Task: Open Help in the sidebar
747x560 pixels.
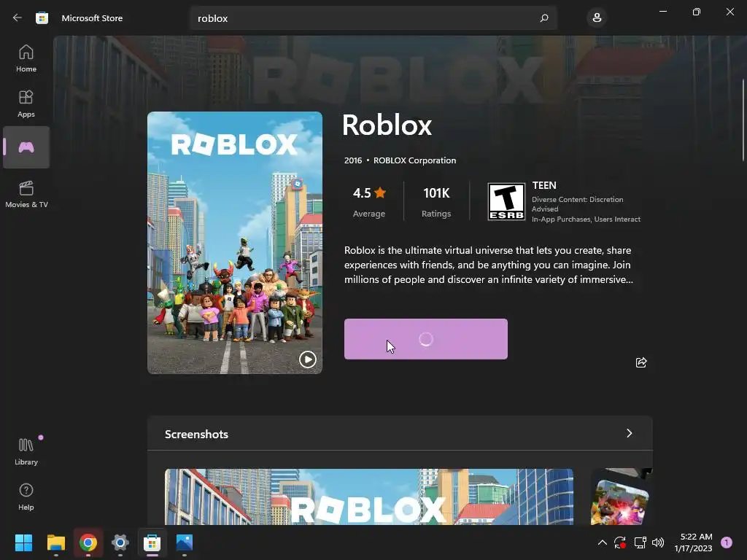Action: tap(26, 497)
